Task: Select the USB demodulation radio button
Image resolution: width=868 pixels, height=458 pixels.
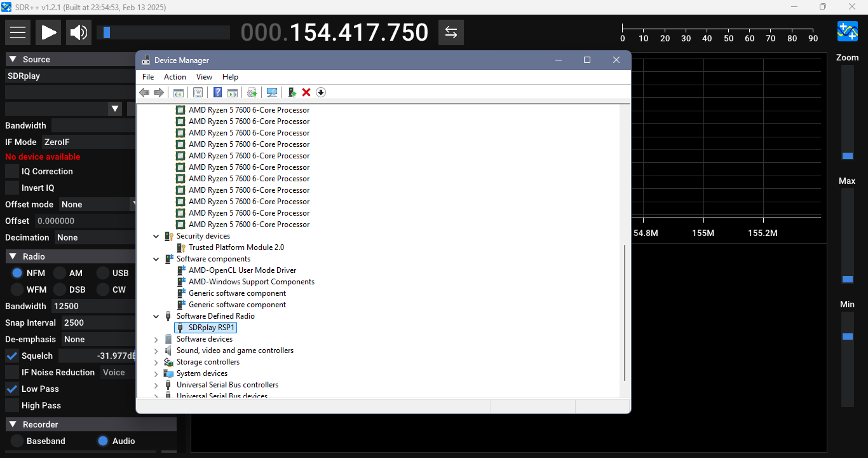Action: (x=102, y=273)
